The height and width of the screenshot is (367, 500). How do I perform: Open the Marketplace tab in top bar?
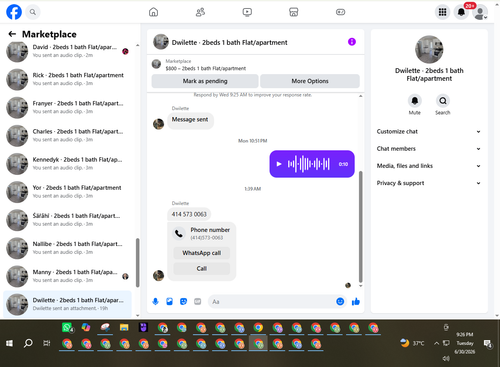[x=294, y=12]
